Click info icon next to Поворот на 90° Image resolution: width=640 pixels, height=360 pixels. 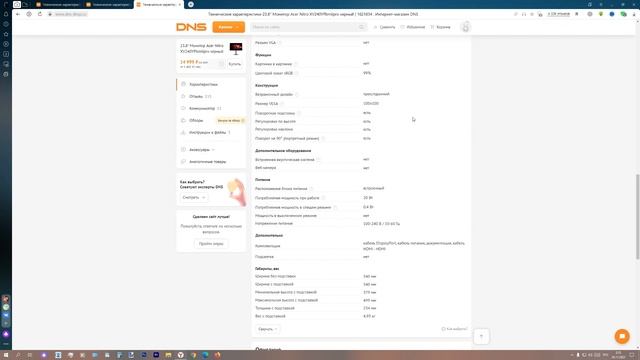pyautogui.click(x=323, y=138)
